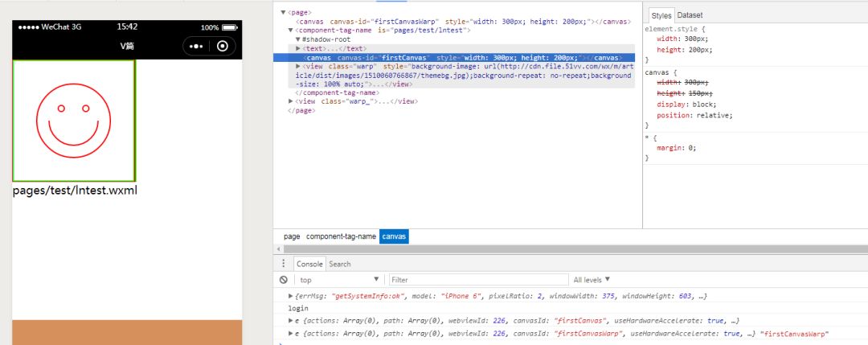Click the pages/test/lntest.wxml text in simulator

point(75,191)
